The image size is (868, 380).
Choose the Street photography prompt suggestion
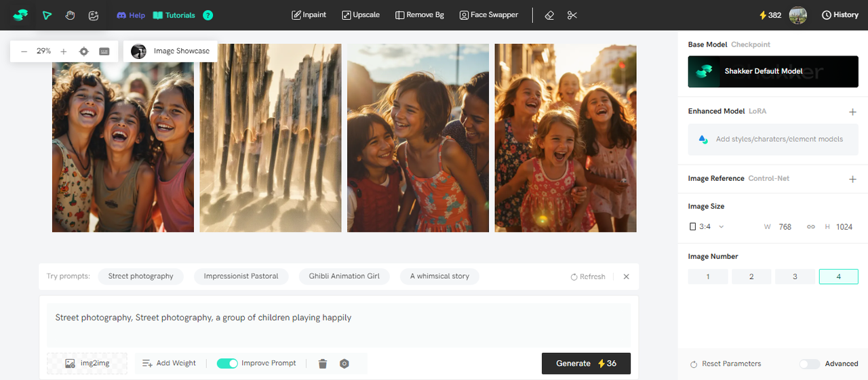(141, 276)
